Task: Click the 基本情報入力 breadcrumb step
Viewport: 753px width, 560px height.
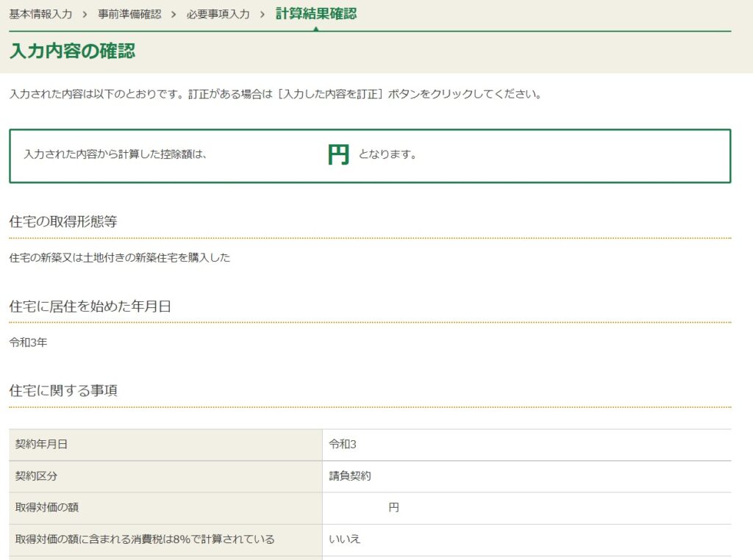Action: [41, 15]
